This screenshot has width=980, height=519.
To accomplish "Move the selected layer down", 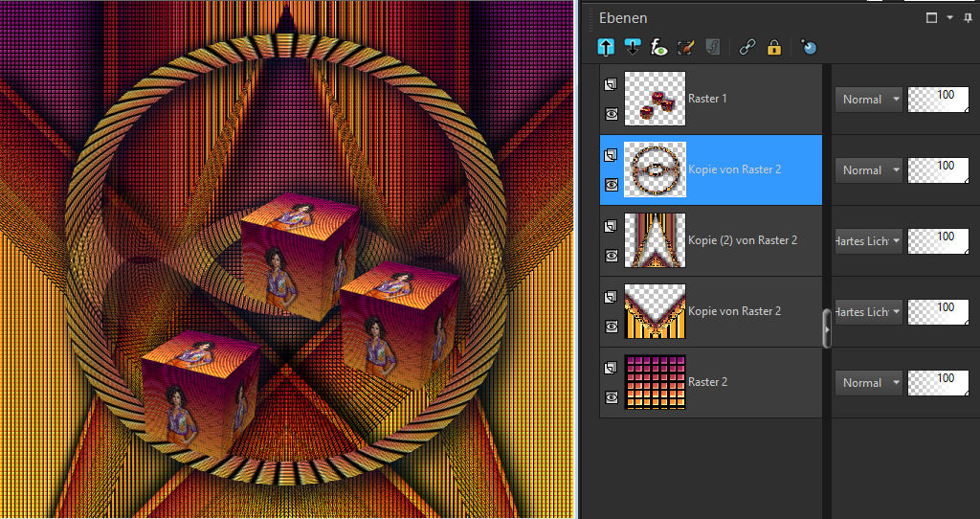I will pyautogui.click(x=632, y=48).
